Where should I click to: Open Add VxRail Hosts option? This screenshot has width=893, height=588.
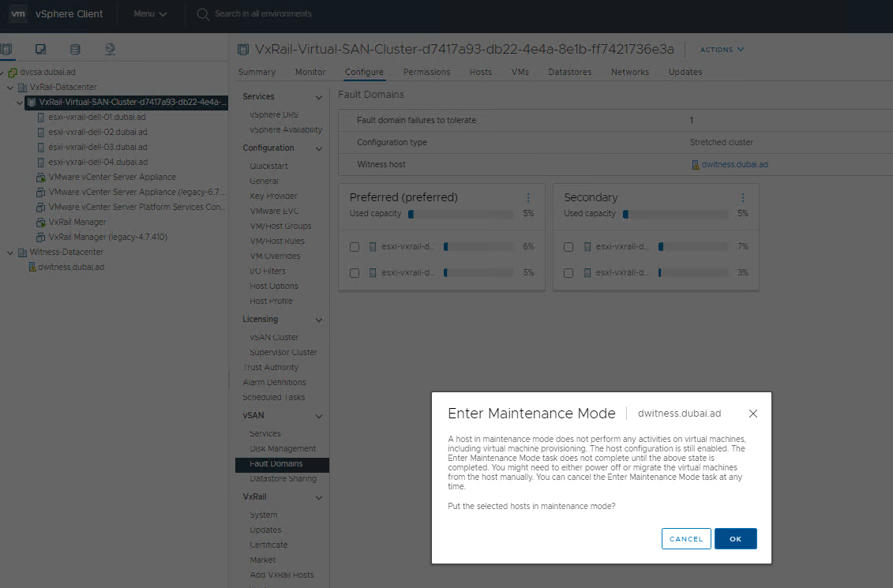click(x=281, y=575)
